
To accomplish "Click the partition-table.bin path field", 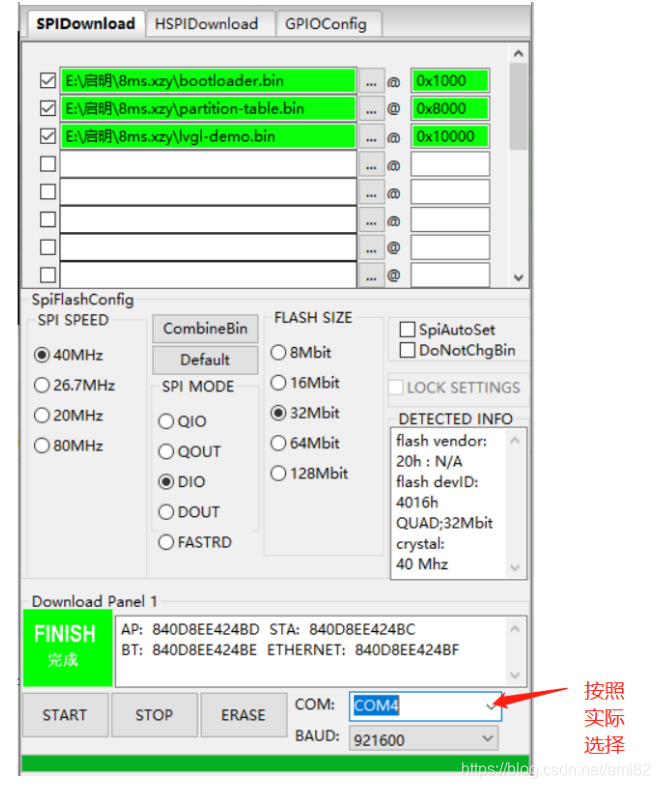I will coord(208,109).
